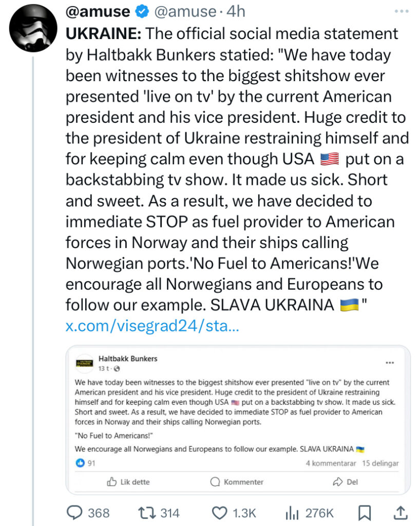Image resolution: width=420 pixels, height=526 pixels.
Task: View tweet analytics bar chart icon
Action: (x=292, y=513)
